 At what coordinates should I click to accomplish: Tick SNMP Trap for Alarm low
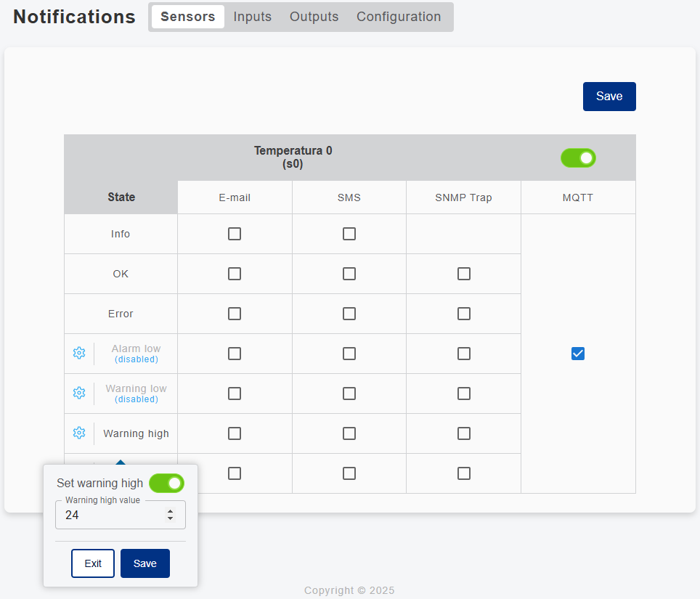[464, 354]
